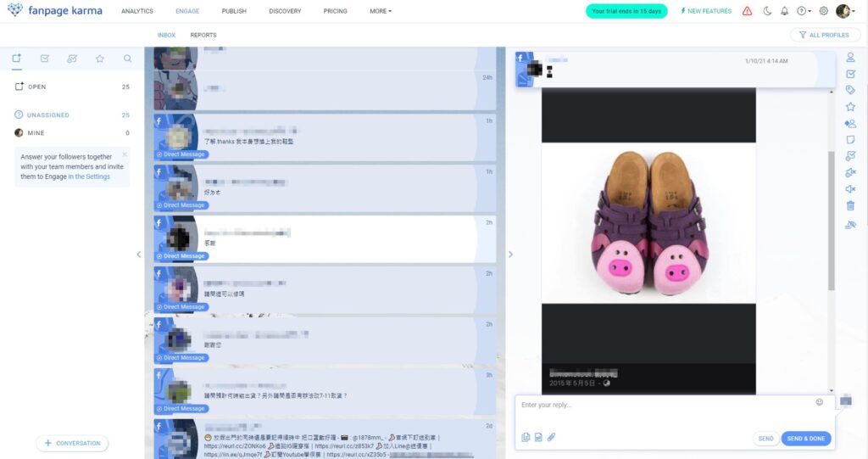This screenshot has height=459, width=868.
Task: Switch to the REPORTS tab
Action: tap(203, 35)
